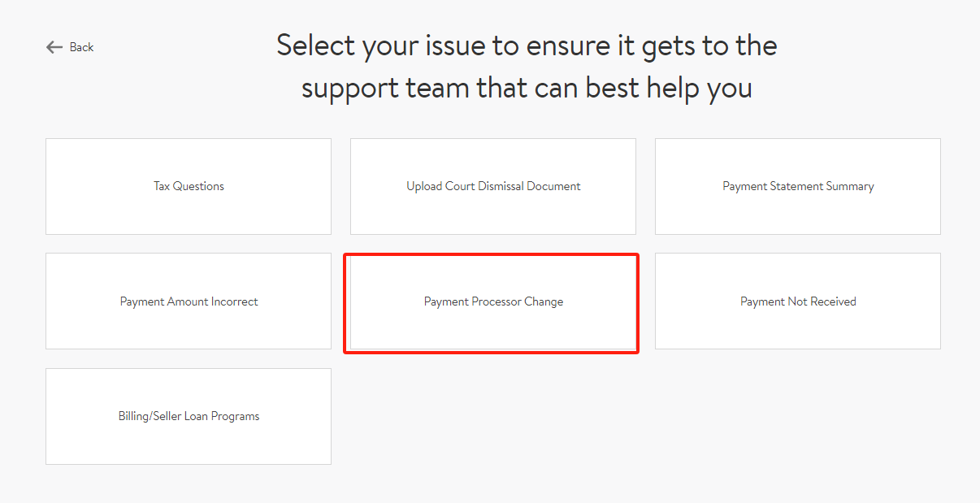
Task: Click the 'Payment Amount Incorrect' label text
Action: point(189,301)
